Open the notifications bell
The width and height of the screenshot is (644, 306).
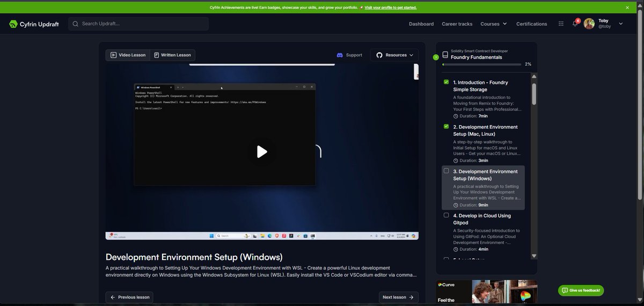coord(575,24)
